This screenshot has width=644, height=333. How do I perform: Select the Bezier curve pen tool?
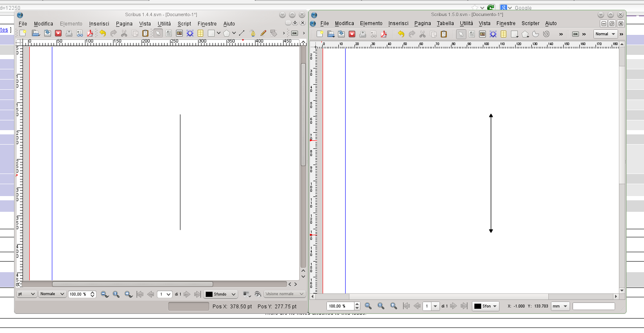(x=252, y=33)
